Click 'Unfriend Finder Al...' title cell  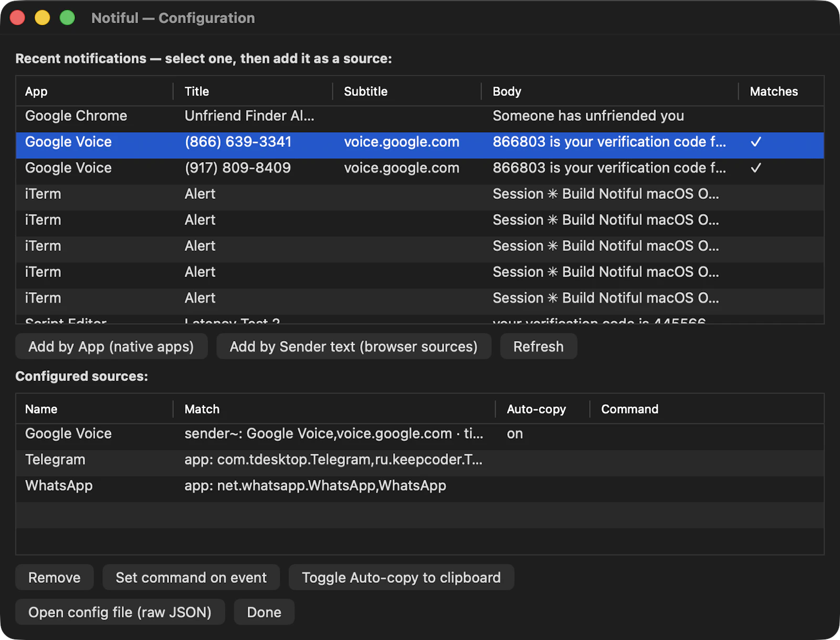click(x=249, y=116)
